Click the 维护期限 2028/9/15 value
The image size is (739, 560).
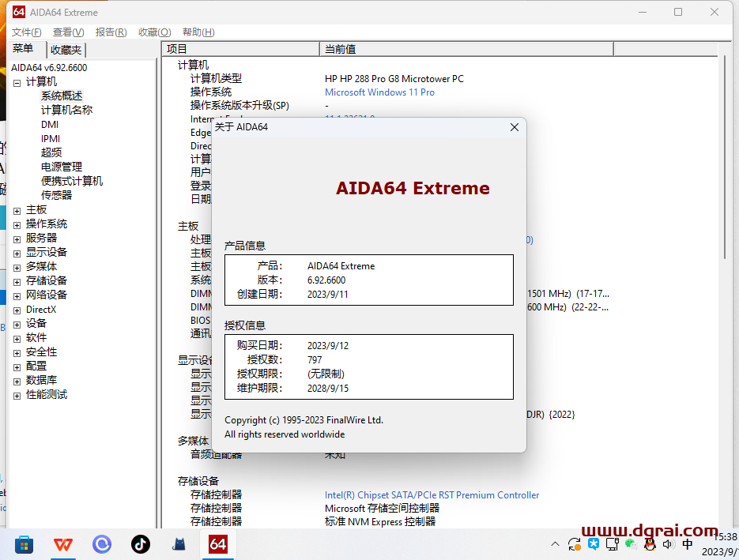click(328, 389)
